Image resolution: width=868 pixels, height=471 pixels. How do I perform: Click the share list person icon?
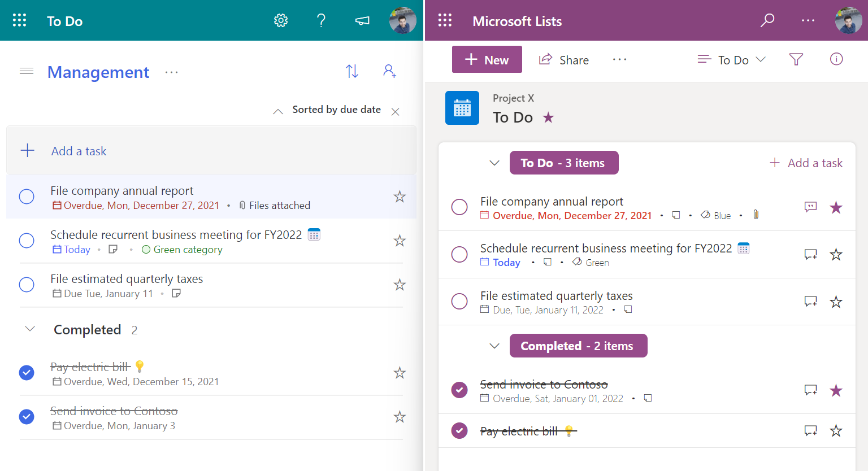[x=389, y=71]
